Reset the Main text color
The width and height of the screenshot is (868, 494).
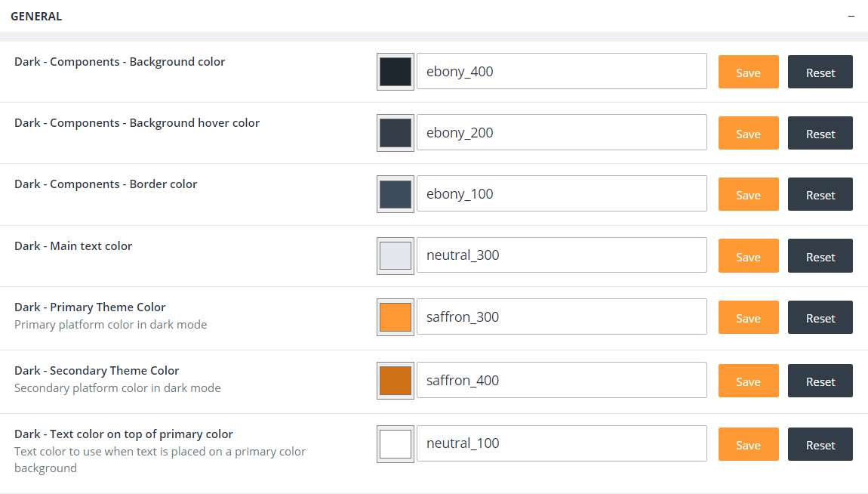click(x=820, y=257)
